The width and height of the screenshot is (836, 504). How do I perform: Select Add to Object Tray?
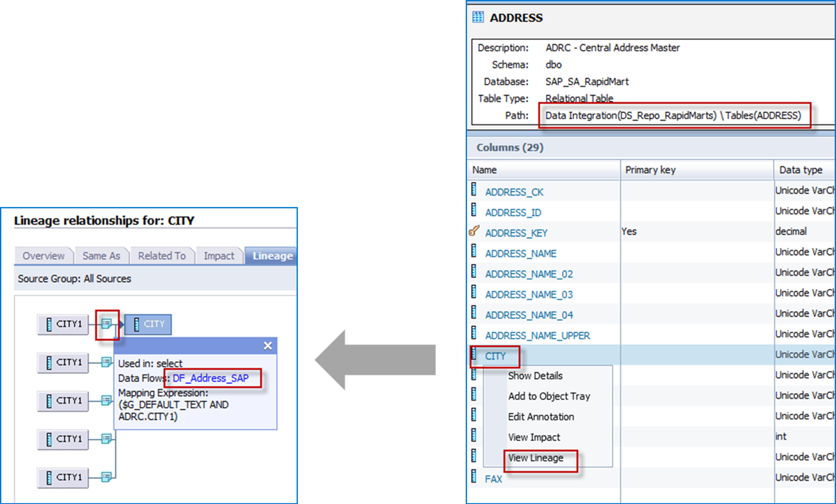coord(549,396)
